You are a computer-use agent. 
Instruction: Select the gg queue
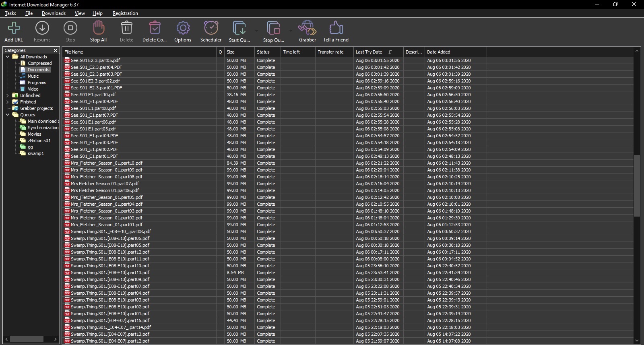pos(30,147)
